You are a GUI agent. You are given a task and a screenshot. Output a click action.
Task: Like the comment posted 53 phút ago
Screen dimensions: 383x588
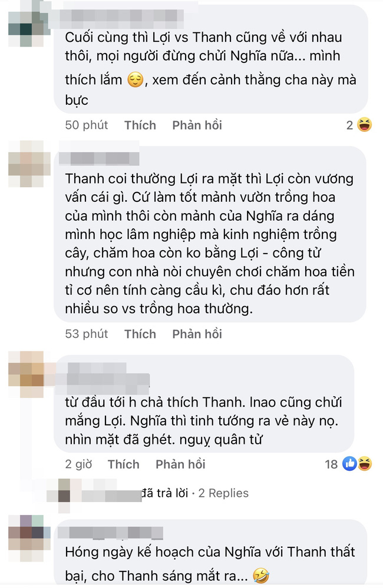coord(140,334)
